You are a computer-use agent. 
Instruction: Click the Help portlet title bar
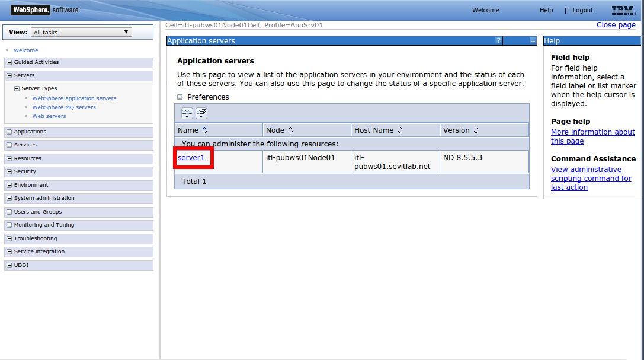pos(592,41)
